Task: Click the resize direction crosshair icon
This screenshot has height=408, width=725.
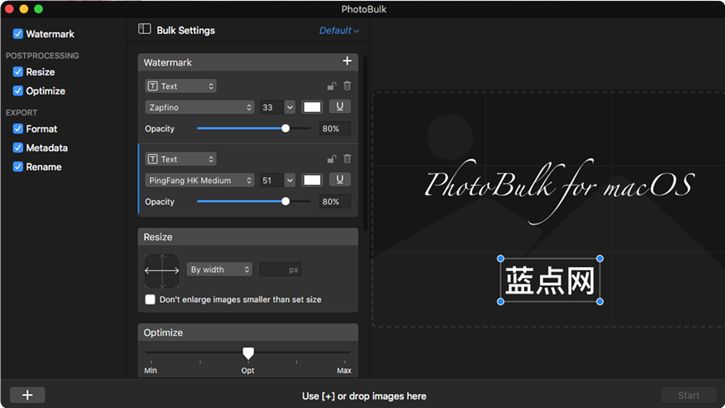Action: point(162,271)
